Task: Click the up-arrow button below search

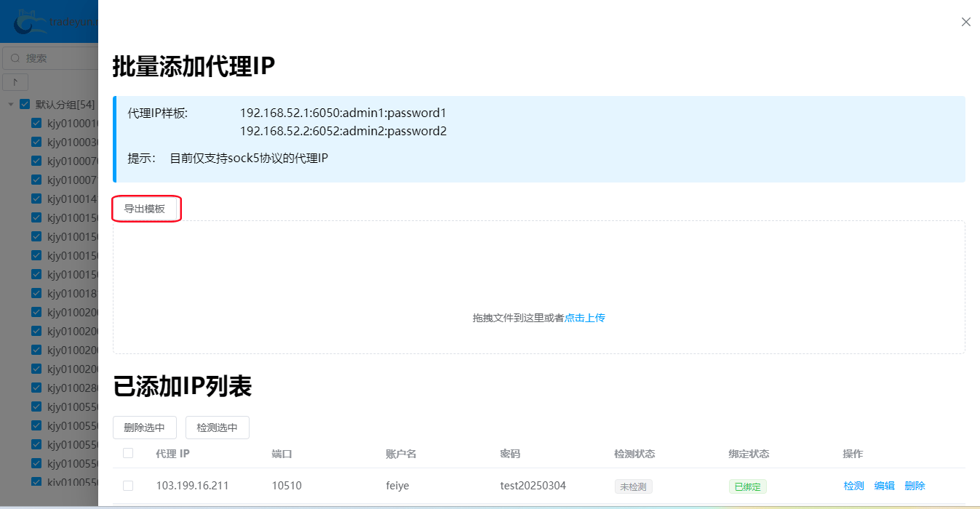Action: click(x=15, y=81)
